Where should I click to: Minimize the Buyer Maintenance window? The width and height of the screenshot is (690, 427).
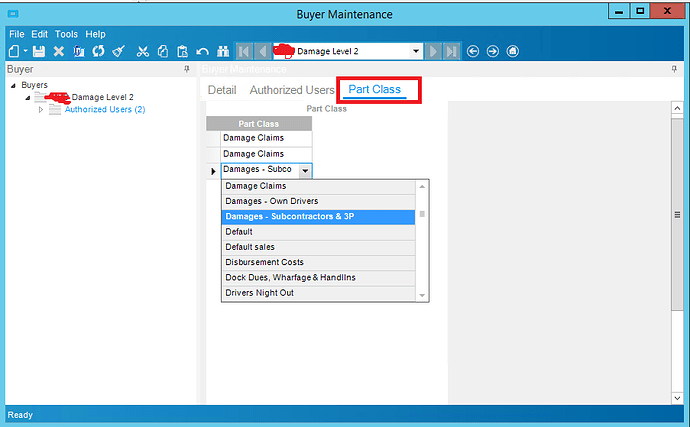(x=619, y=11)
